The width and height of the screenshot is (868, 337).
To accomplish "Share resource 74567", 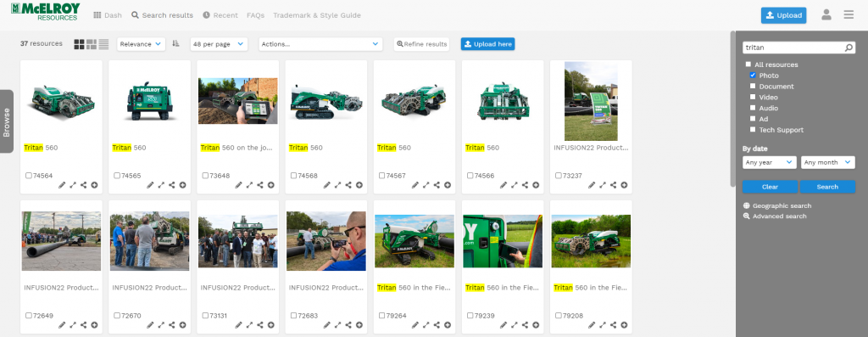I will 437,185.
